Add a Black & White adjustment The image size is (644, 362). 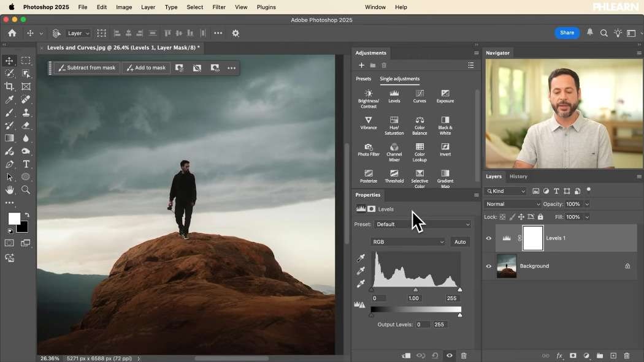tap(445, 126)
